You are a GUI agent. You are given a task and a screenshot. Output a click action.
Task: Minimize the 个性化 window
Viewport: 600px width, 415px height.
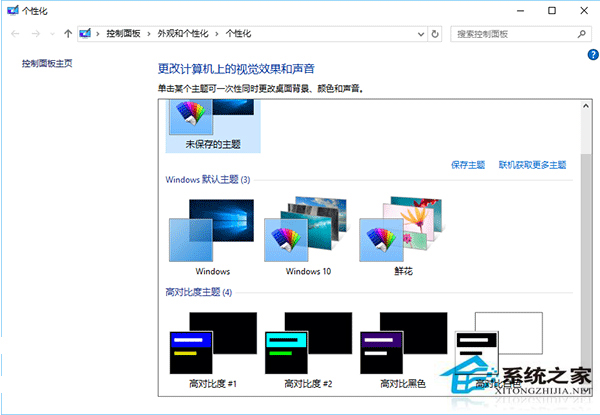tap(520, 11)
